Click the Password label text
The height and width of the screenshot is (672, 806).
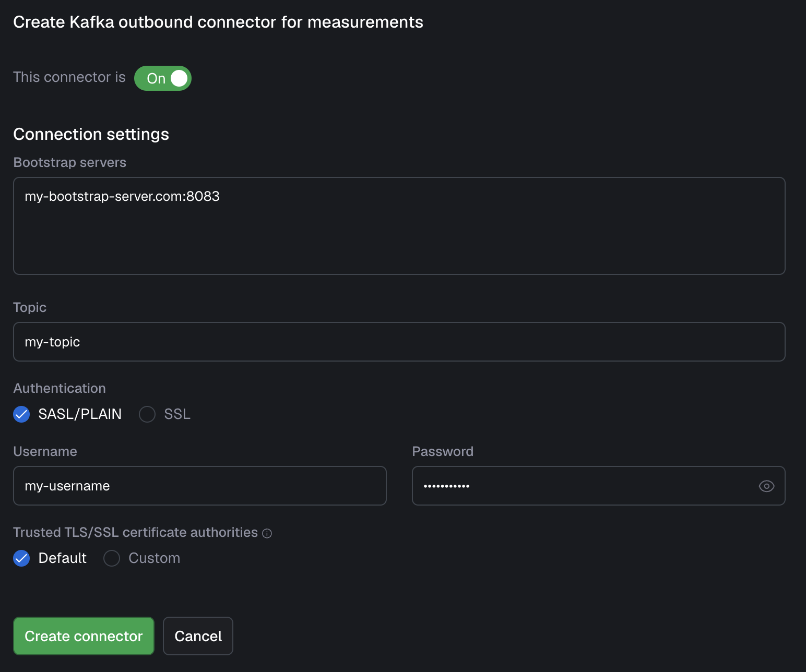pyautogui.click(x=443, y=451)
